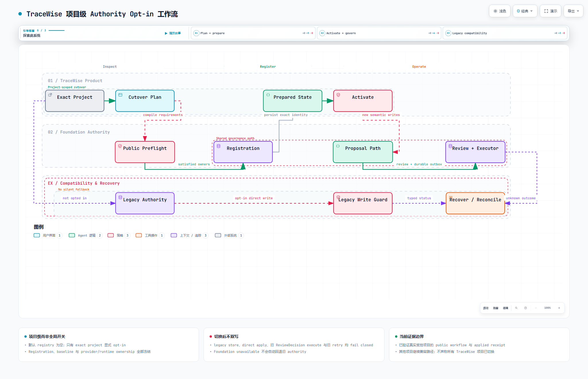Click the "opt-in direct write" edge label
Viewport: 588px width, 379px height.
[254, 198]
